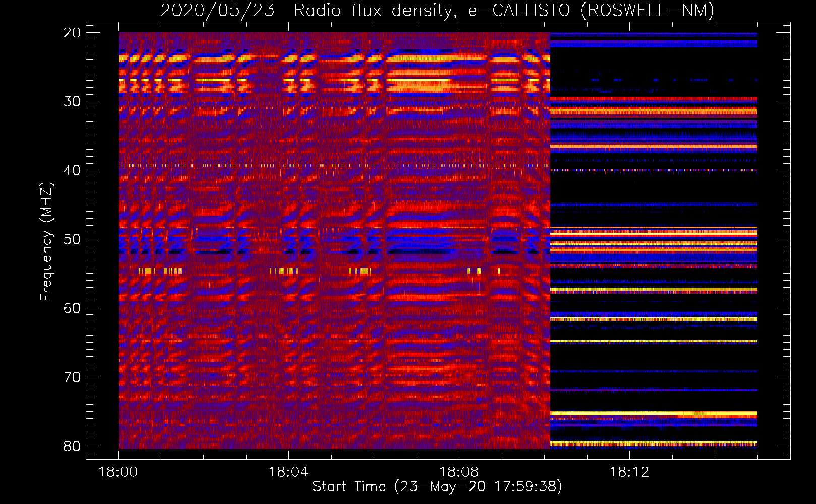
Task: Click the 18:04 time tick label
Action: click(288, 472)
